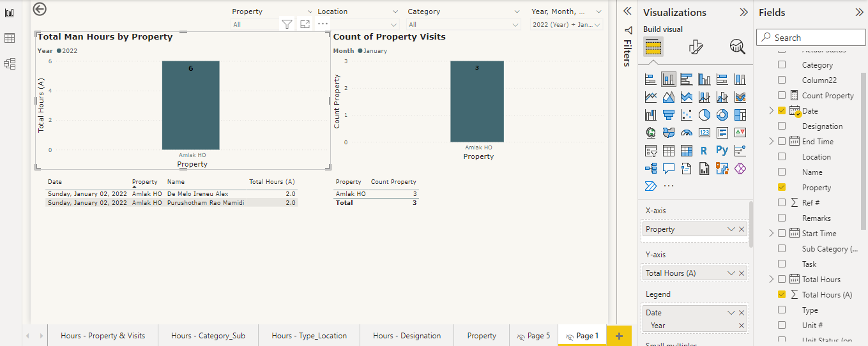Open Hours - Designation tab
868x346 pixels.
click(407, 335)
